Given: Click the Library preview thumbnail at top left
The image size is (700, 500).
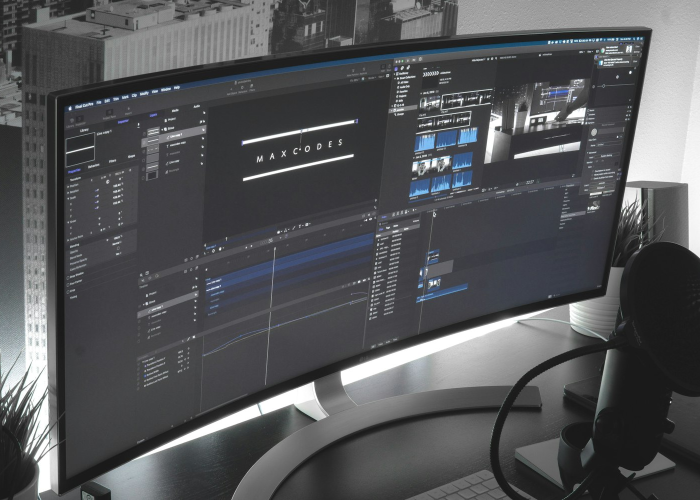Looking at the screenshot, I should coord(79,148).
